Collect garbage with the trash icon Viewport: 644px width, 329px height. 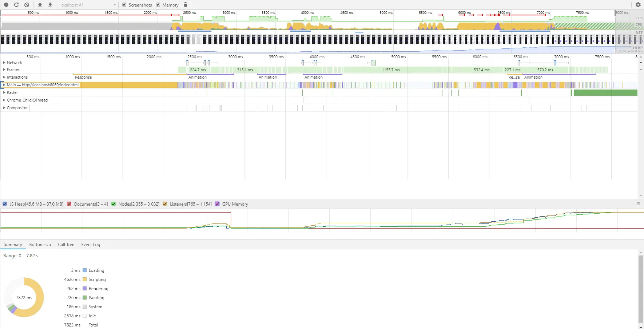point(186,5)
